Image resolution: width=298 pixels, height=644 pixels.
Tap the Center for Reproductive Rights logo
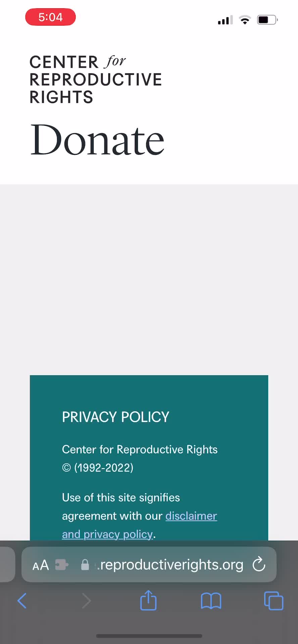click(96, 79)
